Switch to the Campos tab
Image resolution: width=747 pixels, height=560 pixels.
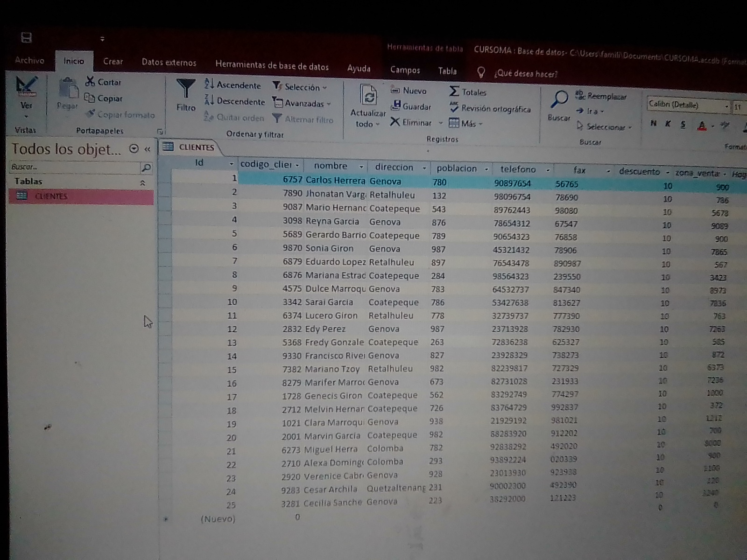(405, 70)
